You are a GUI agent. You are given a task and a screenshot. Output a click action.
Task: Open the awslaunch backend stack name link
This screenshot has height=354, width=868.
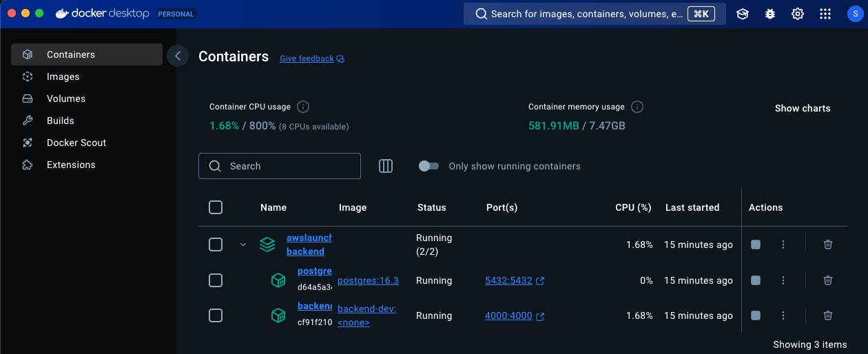point(309,244)
